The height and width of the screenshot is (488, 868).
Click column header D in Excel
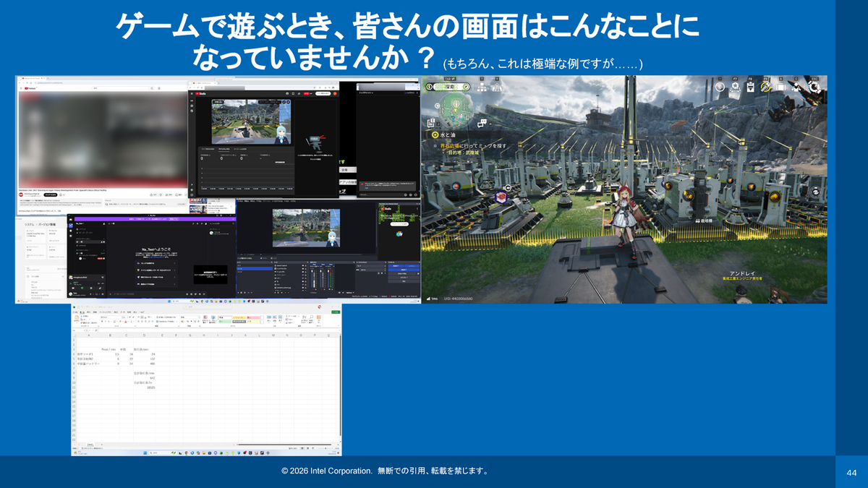coord(144,335)
